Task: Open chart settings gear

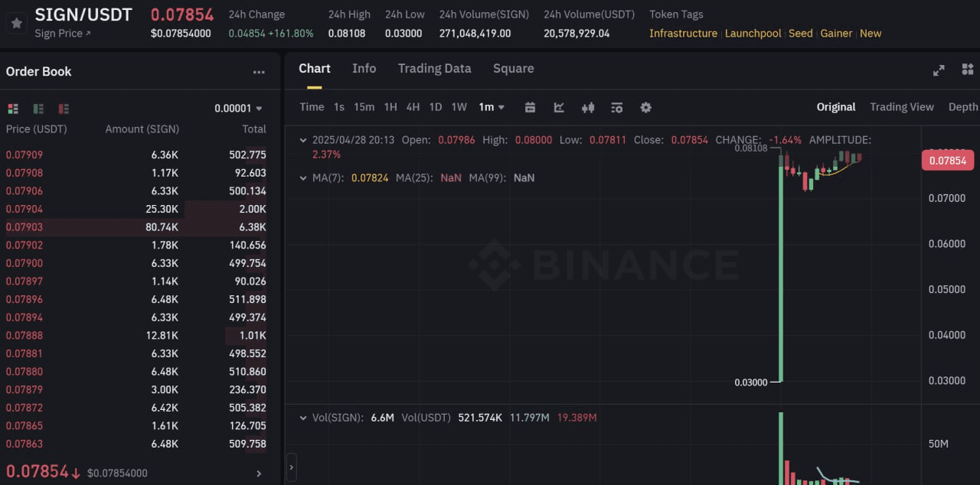Action: 645,107
